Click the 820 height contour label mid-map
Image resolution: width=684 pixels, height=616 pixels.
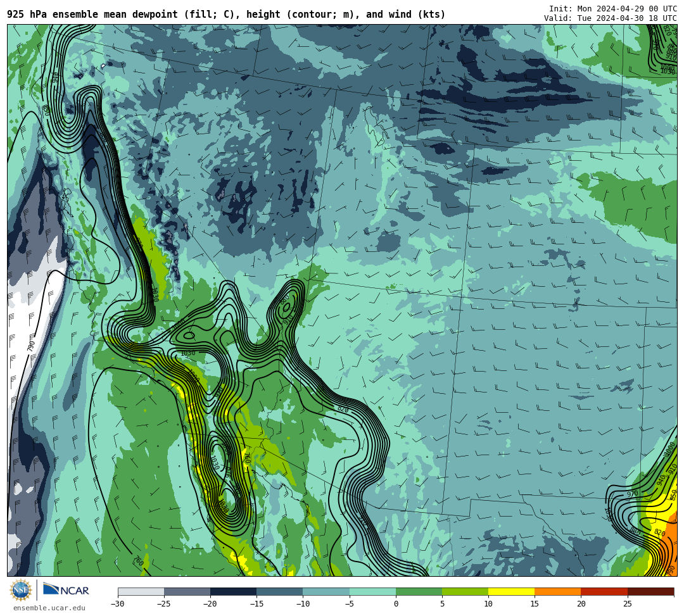click(343, 409)
